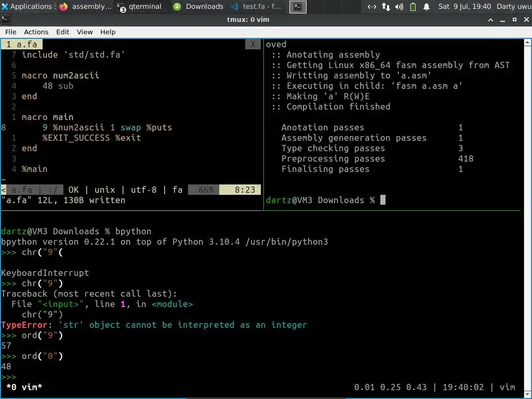
Task: Click the *0 vim* tmux window label
Action: coord(24,387)
